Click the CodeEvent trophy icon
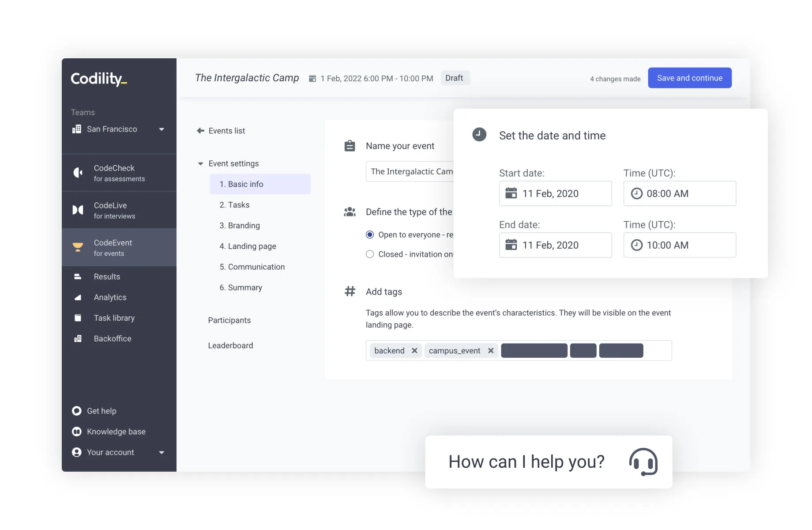The width and height of the screenshot is (812, 530). 78,247
